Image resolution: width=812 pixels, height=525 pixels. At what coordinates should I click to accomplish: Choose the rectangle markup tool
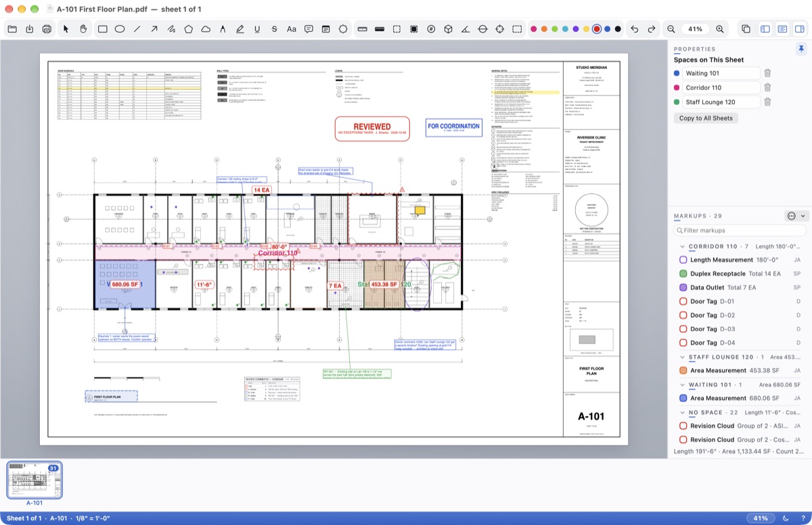(x=103, y=29)
